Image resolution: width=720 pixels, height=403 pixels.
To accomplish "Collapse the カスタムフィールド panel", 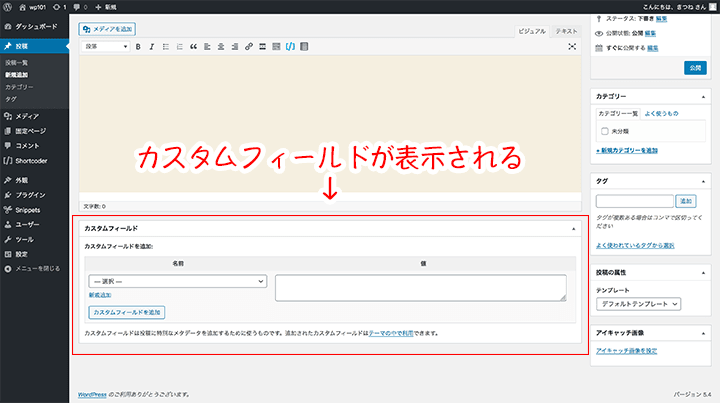I will click(573, 229).
